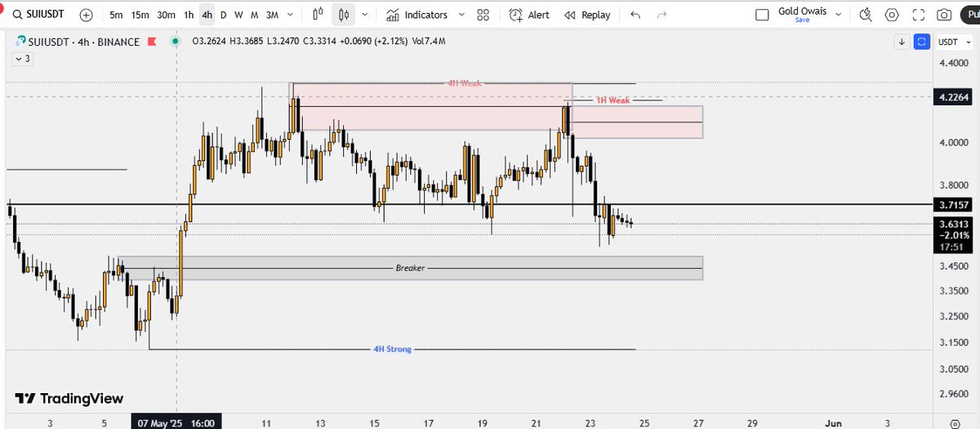Image resolution: width=980 pixels, height=429 pixels.
Task: Expand the chart style dropdown arrow
Action: (364, 15)
